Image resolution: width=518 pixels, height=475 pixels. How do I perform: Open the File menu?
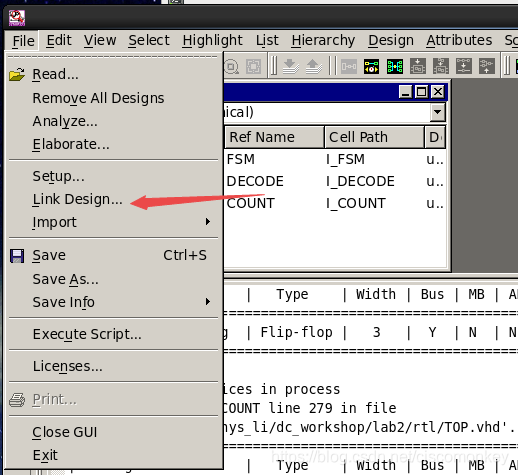click(x=23, y=41)
